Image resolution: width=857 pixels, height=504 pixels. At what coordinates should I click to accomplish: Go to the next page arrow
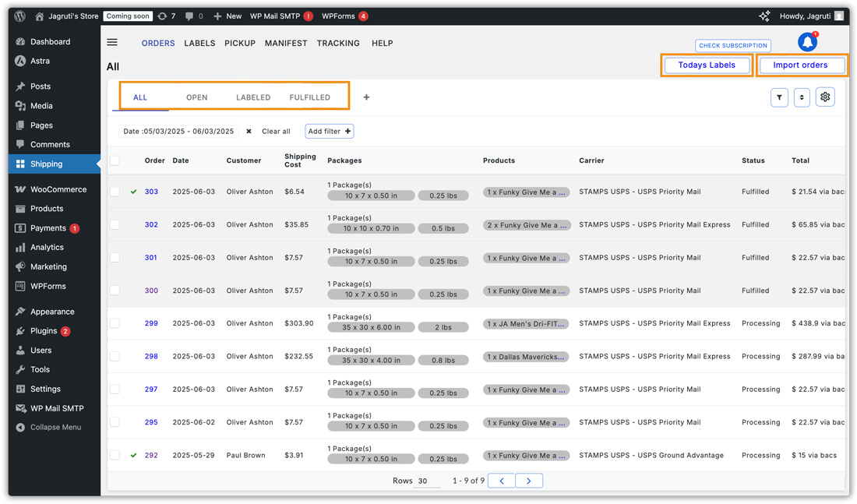(528, 481)
